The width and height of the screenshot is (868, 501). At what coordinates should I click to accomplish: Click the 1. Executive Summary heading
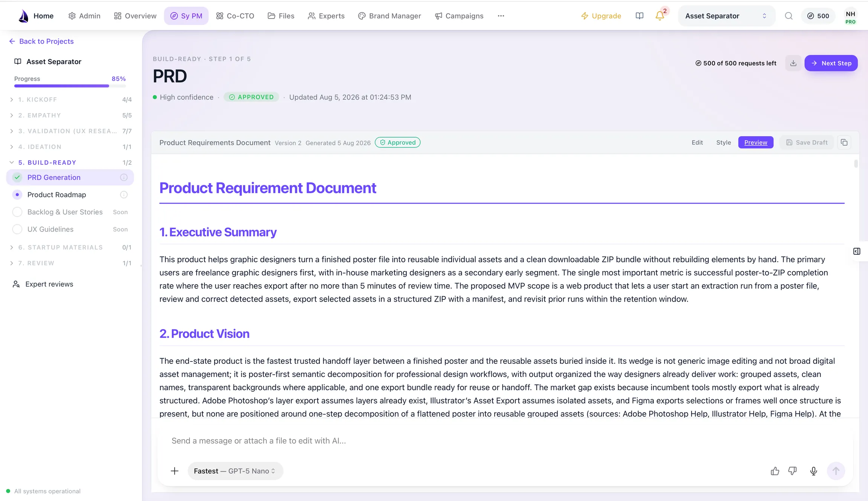click(218, 232)
